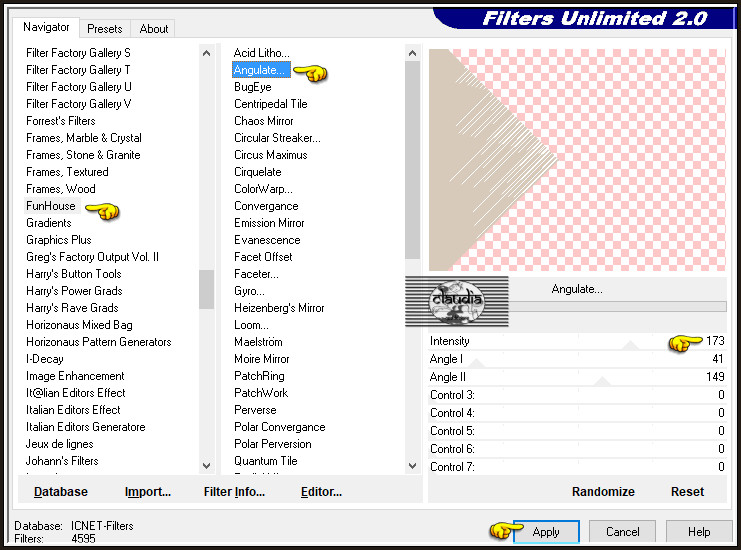
Task: Click the Control 3 slider
Action: tap(577, 395)
